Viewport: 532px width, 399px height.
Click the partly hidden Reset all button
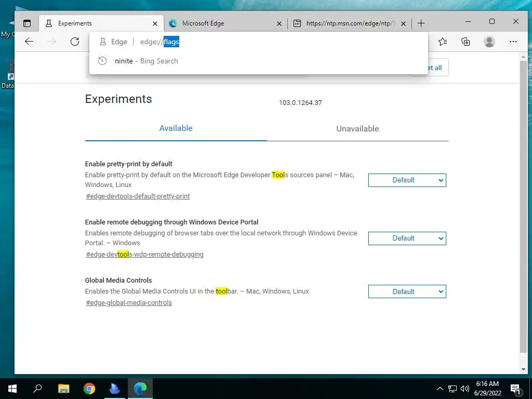(438, 68)
